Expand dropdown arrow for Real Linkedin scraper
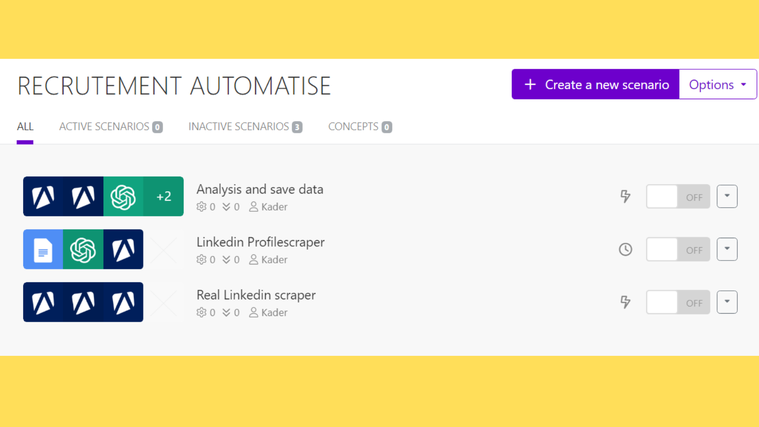The width and height of the screenshot is (759, 427). point(727,302)
